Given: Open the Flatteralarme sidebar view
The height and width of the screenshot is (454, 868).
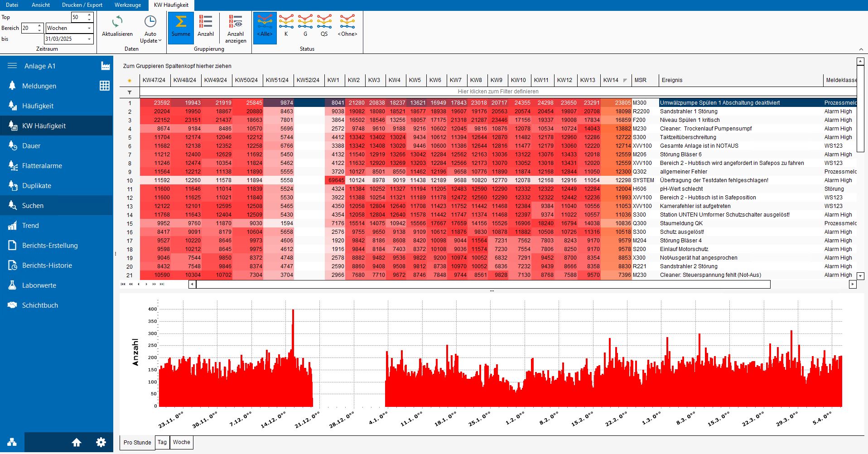Looking at the screenshot, I should coord(42,166).
